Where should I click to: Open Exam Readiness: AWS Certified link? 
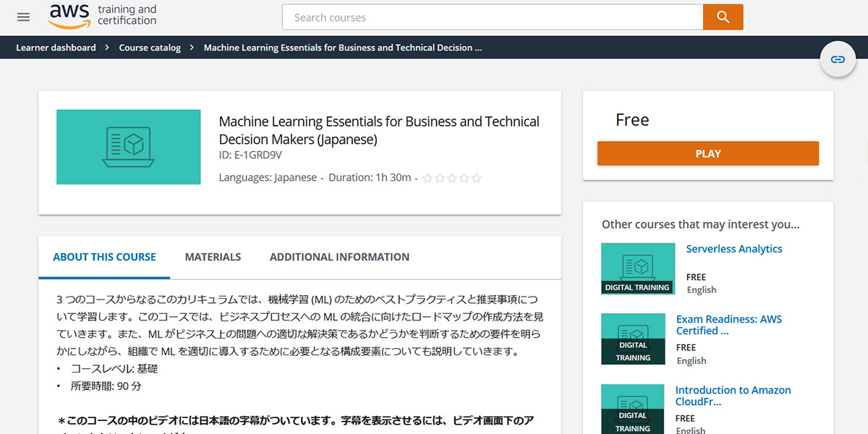point(729,325)
